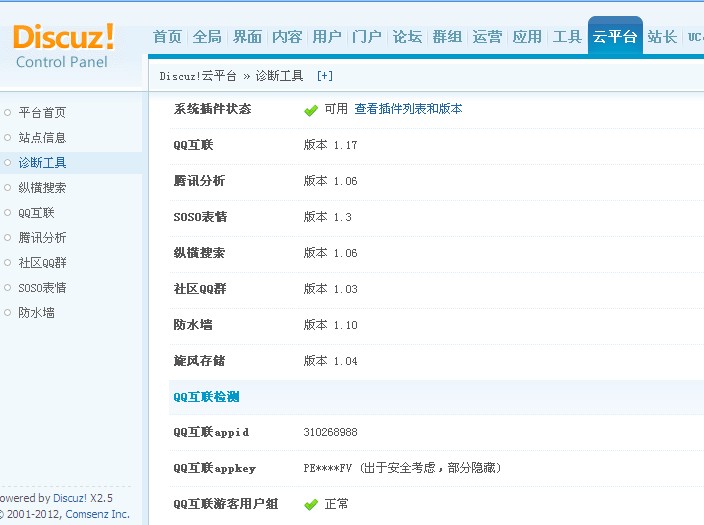Click the Discuz! Control Panel logo
The image size is (704, 525).
63,46
